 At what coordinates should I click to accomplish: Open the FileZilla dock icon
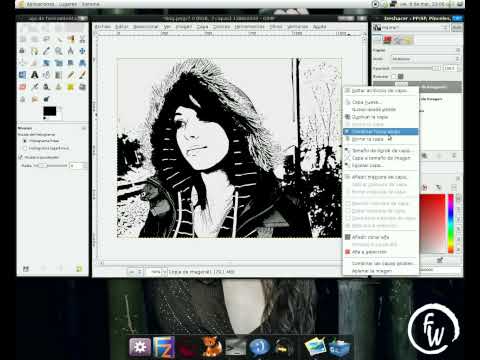coord(164,347)
